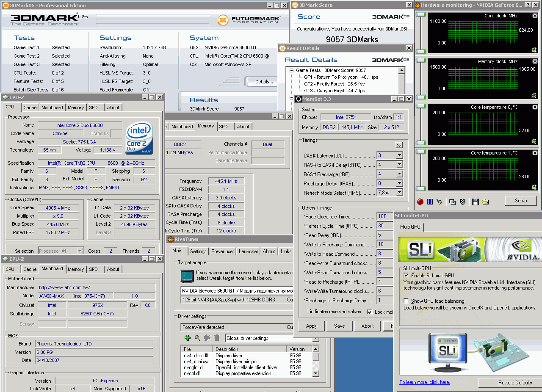This screenshot has height=392, width=542.
Task: Click the driver file list scroll down arrow
Action: pyautogui.click(x=316, y=373)
